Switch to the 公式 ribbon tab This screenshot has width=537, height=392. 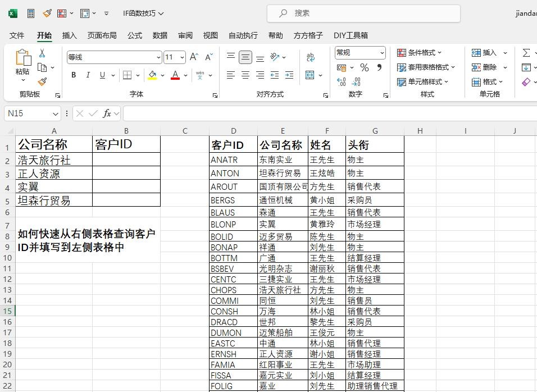click(135, 35)
